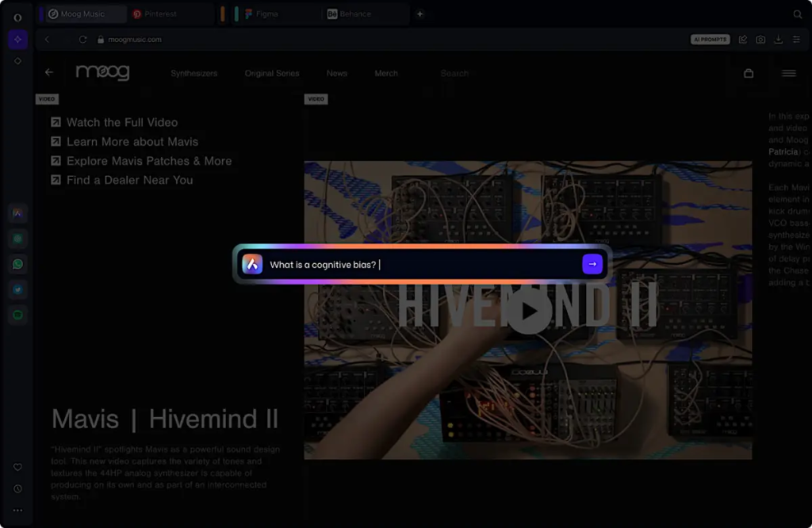
Task: Open browsing history clock icon
Action: click(17, 488)
